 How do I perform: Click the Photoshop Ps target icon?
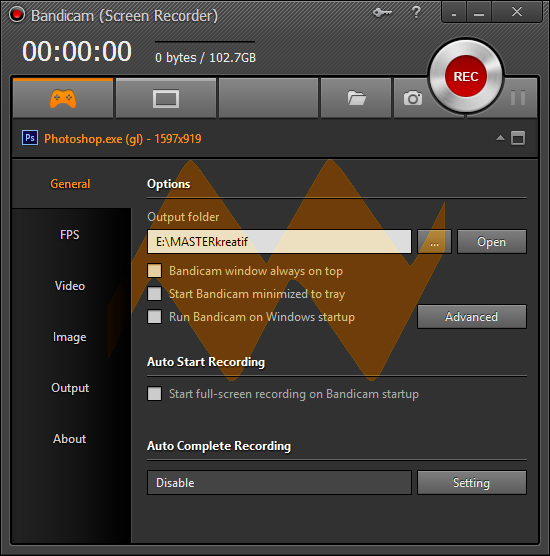30,138
